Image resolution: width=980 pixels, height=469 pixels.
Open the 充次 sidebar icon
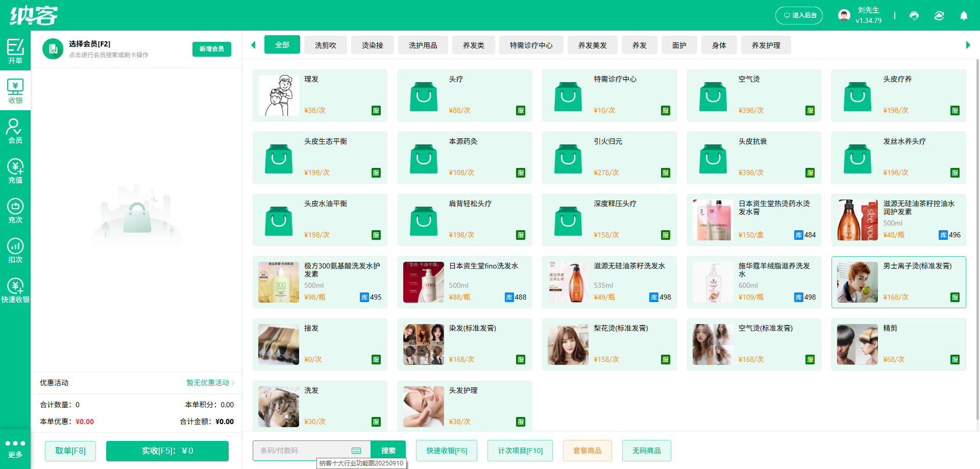click(15, 210)
